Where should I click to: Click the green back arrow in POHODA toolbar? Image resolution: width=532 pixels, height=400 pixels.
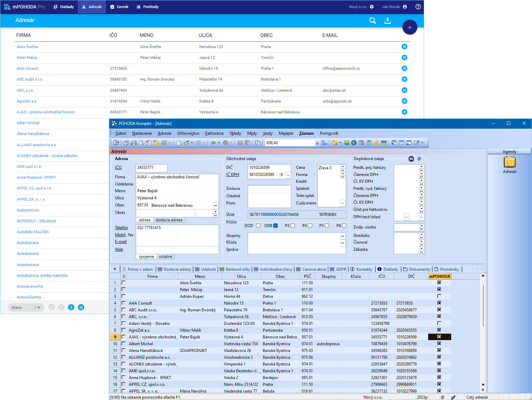(x=213, y=143)
